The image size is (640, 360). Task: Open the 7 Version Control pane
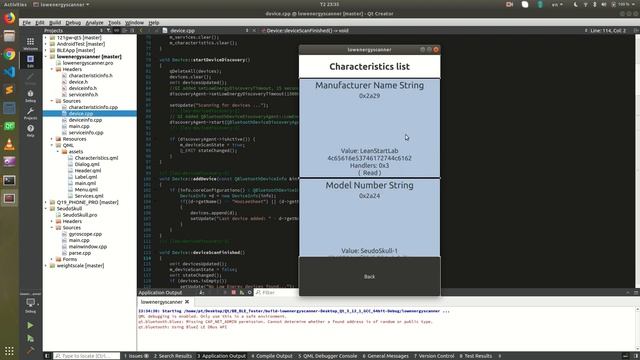(x=434, y=356)
